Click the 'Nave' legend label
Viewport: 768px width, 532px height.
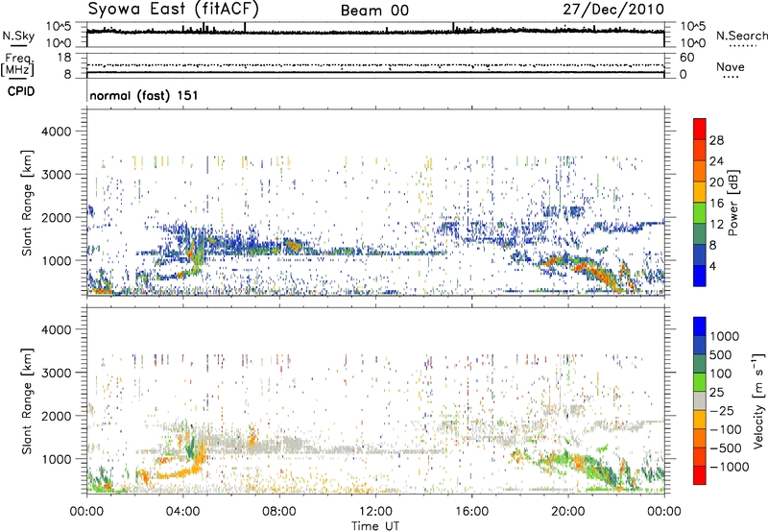point(731,66)
